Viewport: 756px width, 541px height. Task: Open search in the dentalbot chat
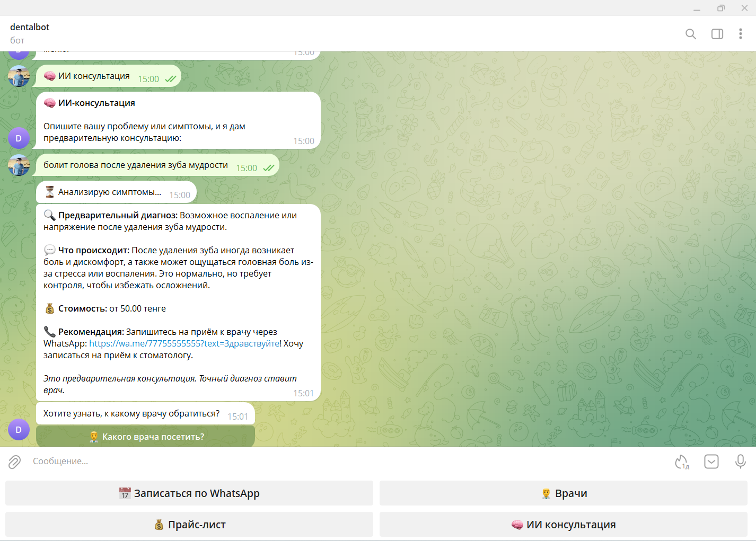click(x=690, y=33)
